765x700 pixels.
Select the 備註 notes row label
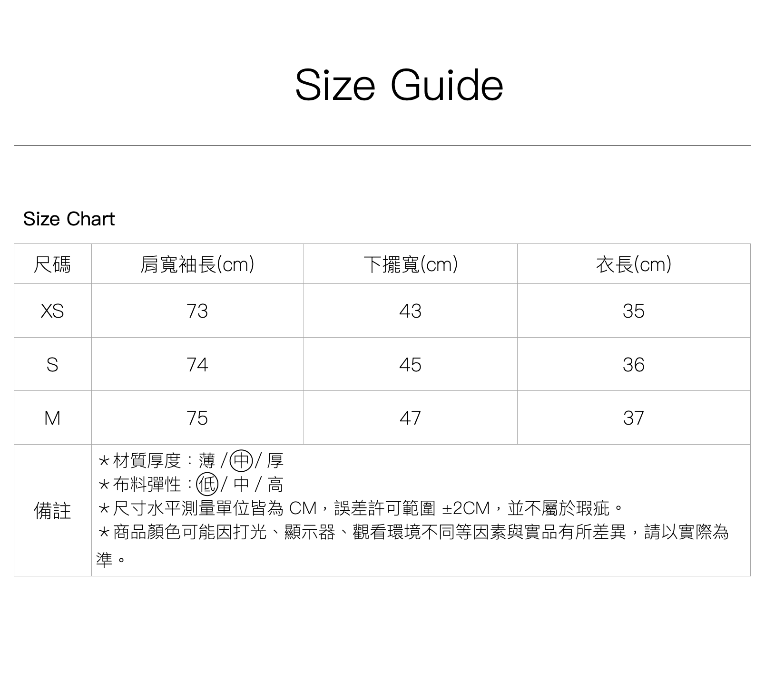tap(52, 511)
